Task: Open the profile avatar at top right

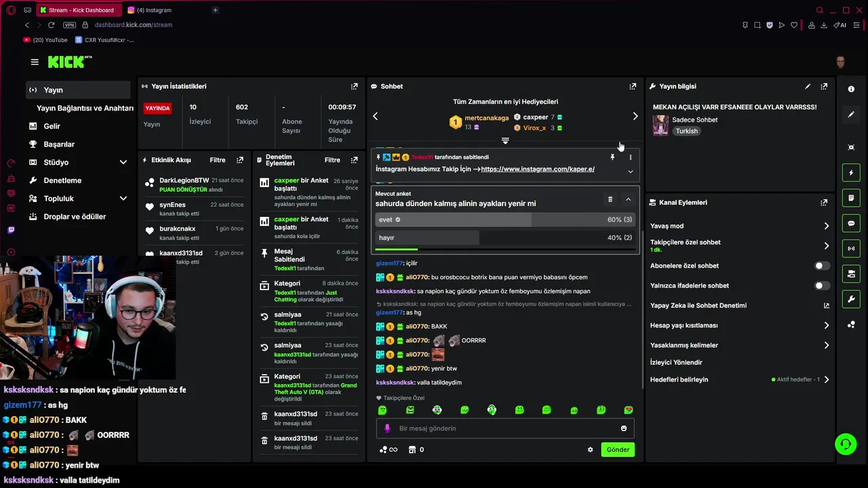Action: 841,62
